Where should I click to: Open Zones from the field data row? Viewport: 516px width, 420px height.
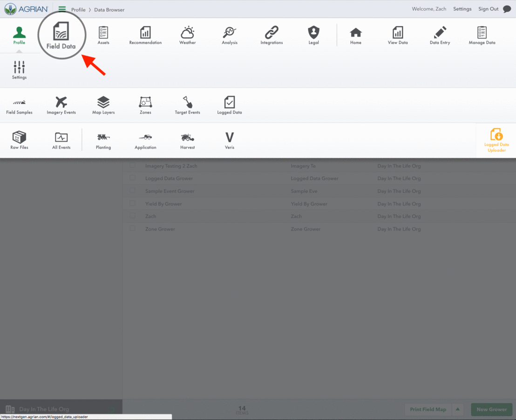(x=145, y=105)
